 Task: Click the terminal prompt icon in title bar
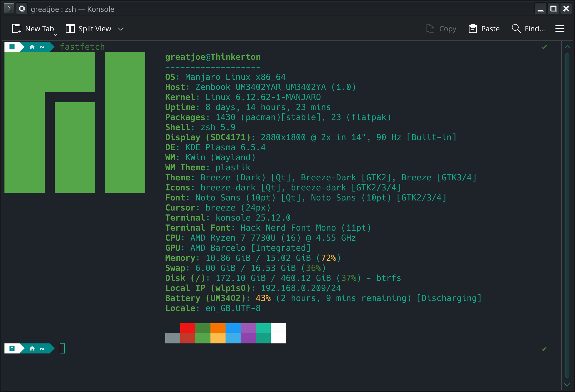click(9, 9)
